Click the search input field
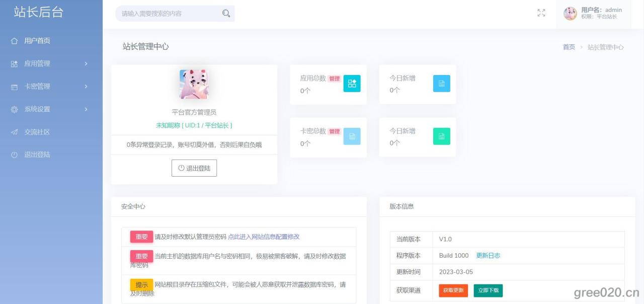 [171, 14]
